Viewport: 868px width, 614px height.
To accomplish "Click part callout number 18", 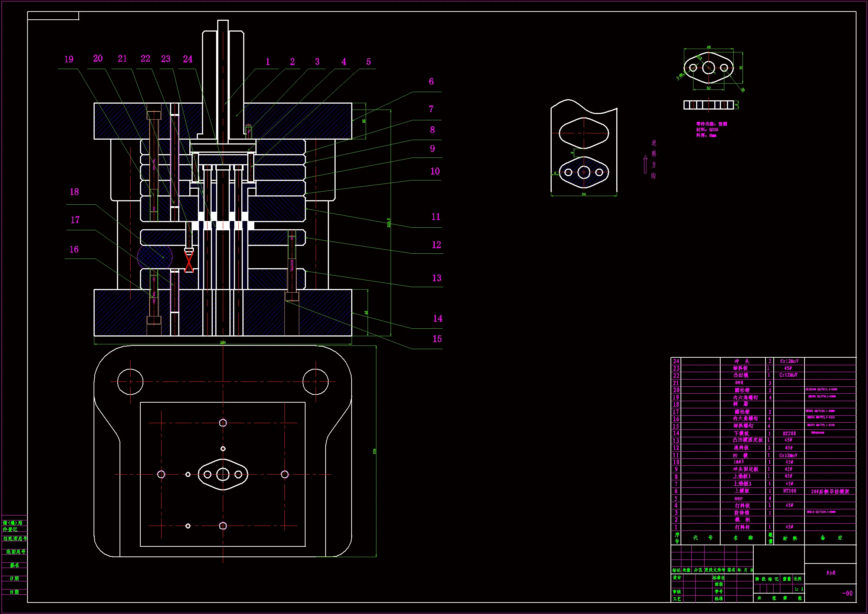I will [x=74, y=192].
